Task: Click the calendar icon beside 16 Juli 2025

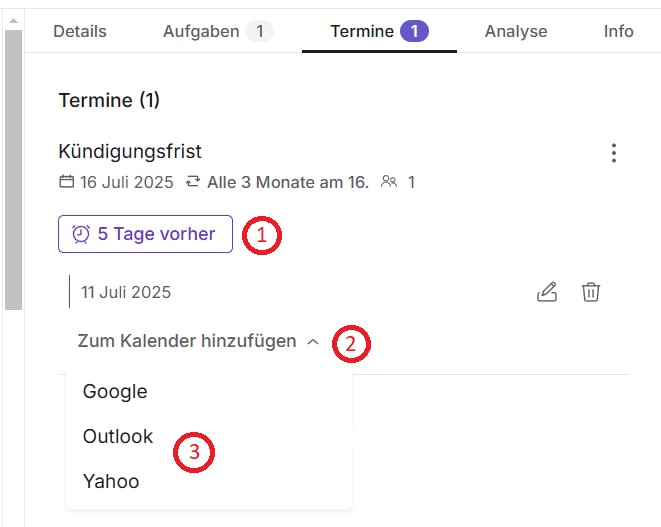Action: pos(67,182)
